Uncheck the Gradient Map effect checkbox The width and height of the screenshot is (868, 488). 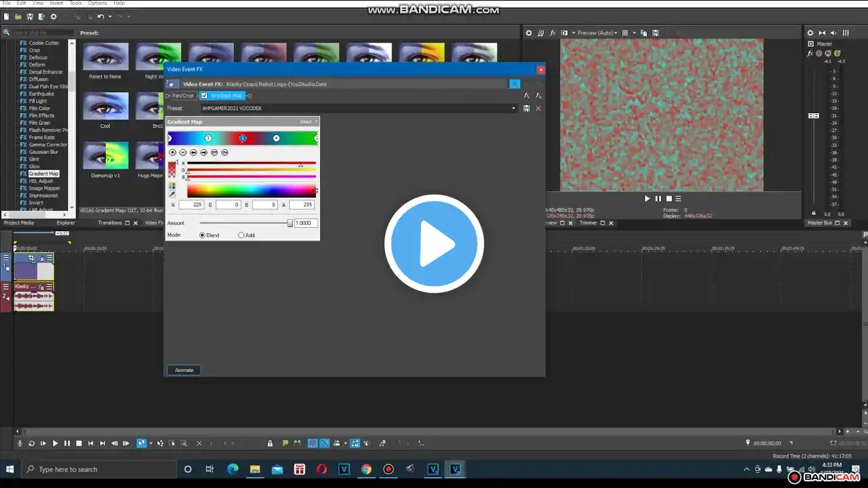pos(204,96)
